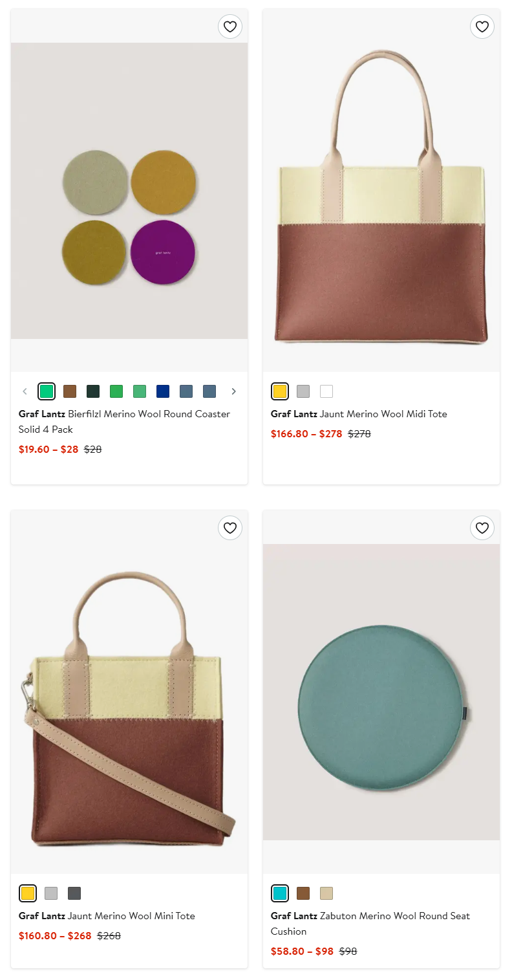Select brown swatch for the coaster pack
The width and height of the screenshot is (512, 980).
pos(70,391)
